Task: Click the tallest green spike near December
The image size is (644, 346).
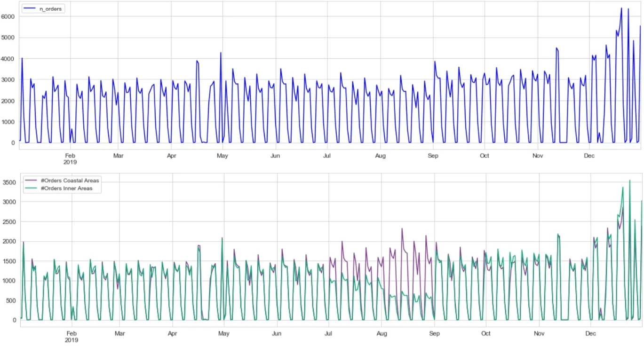Action: pyautogui.click(x=629, y=180)
